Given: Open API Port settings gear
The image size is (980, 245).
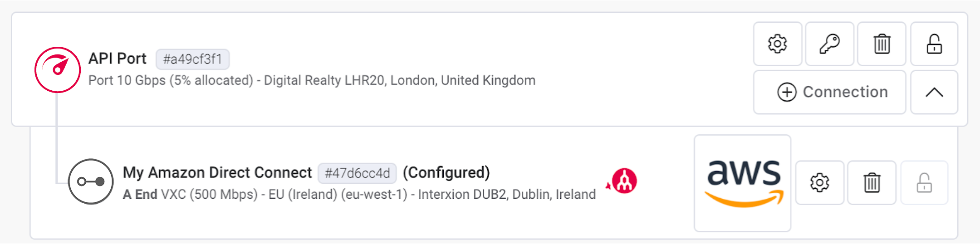Looking at the screenshot, I should [x=777, y=44].
